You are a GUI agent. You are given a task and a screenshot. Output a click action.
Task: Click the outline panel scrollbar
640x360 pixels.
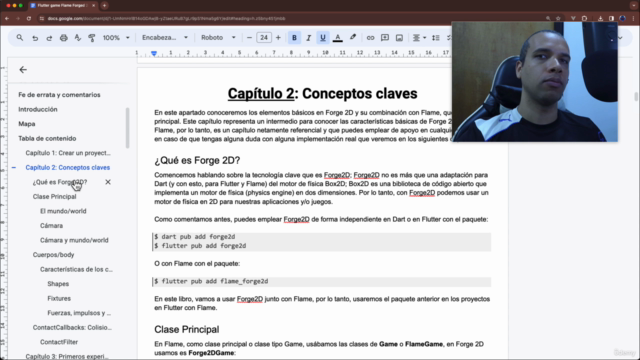point(127,128)
